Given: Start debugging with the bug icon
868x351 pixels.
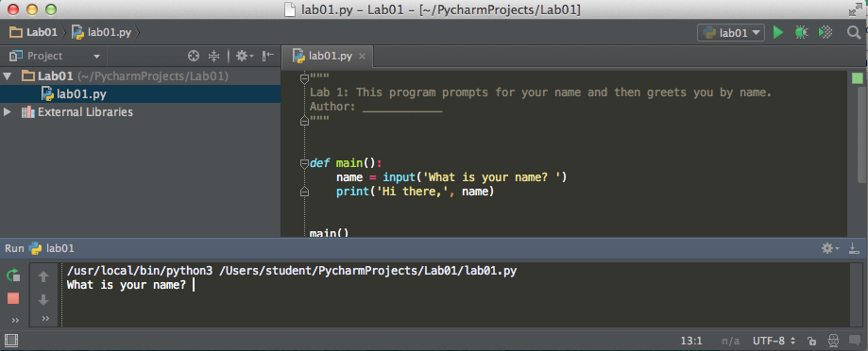Looking at the screenshot, I should point(801,33).
